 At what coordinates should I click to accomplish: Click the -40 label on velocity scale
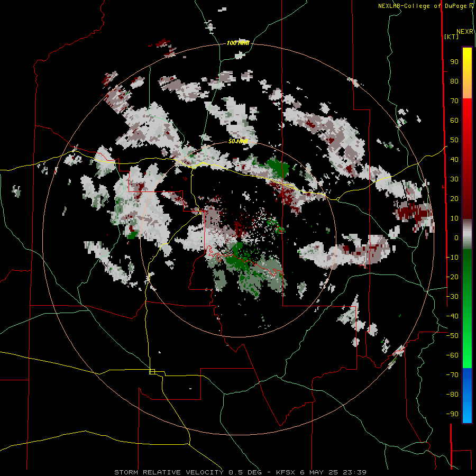click(452, 316)
